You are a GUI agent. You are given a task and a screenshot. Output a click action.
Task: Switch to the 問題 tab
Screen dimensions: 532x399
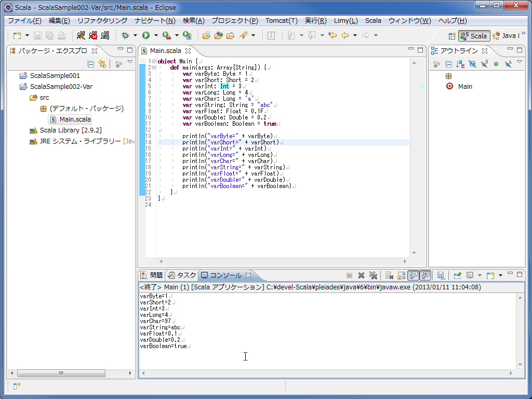[x=152, y=275]
